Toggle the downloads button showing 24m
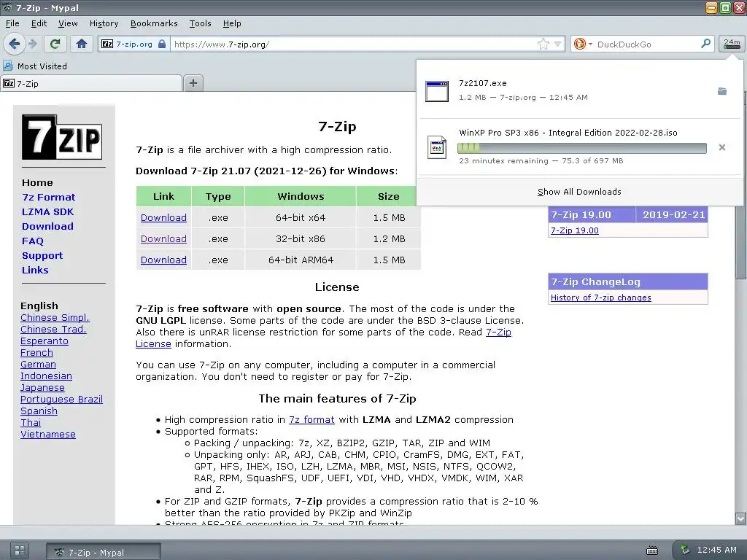This screenshot has width=747, height=560. tap(731, 44)
